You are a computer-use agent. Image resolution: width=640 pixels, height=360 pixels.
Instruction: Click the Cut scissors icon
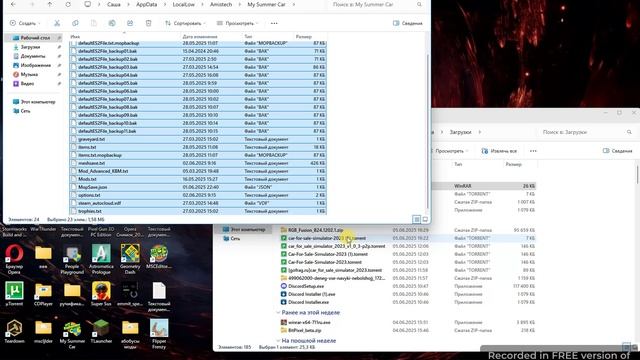[x=57, y=23]
